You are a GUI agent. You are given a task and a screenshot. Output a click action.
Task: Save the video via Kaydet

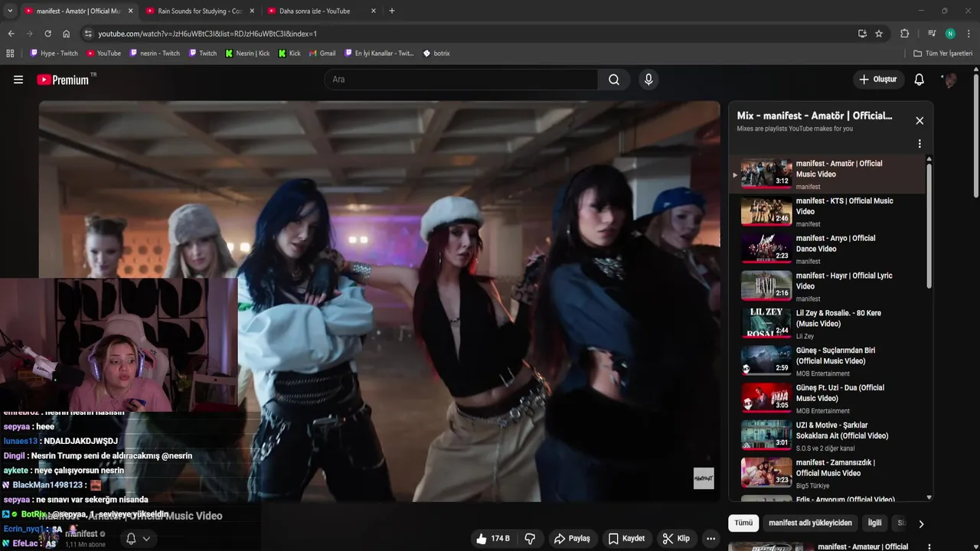point(626,539)
